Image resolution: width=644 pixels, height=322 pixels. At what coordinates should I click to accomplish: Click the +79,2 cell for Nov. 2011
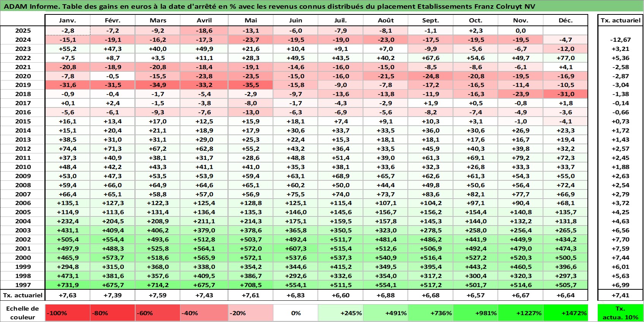click(521, 158)
